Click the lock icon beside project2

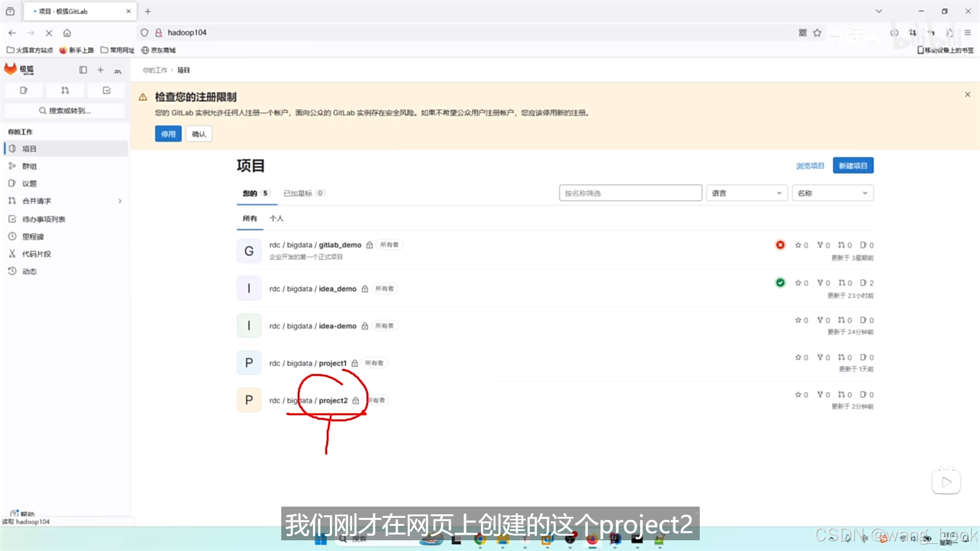coord(356,400)
